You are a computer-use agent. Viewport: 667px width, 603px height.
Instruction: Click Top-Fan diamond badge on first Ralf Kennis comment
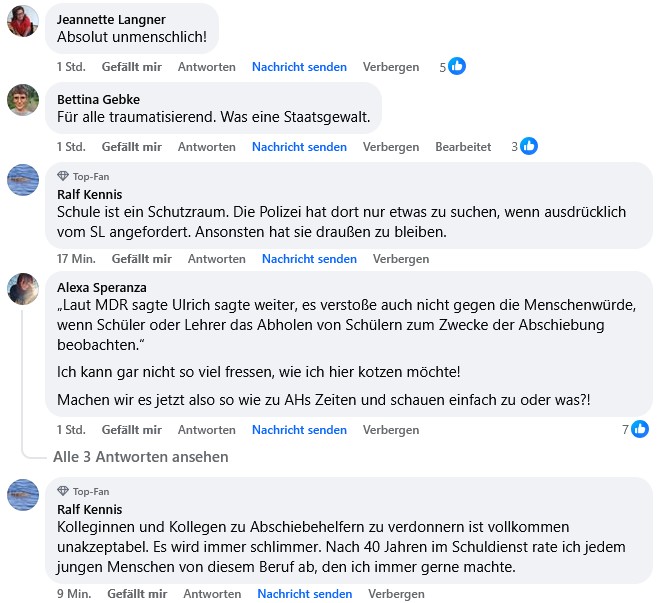click(63, 176)
